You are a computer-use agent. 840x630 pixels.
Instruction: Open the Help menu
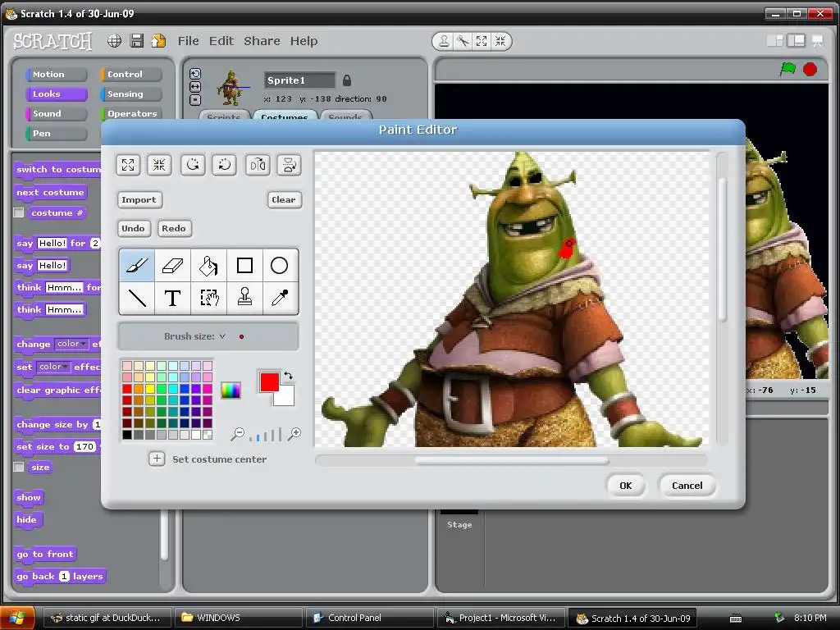304,41
